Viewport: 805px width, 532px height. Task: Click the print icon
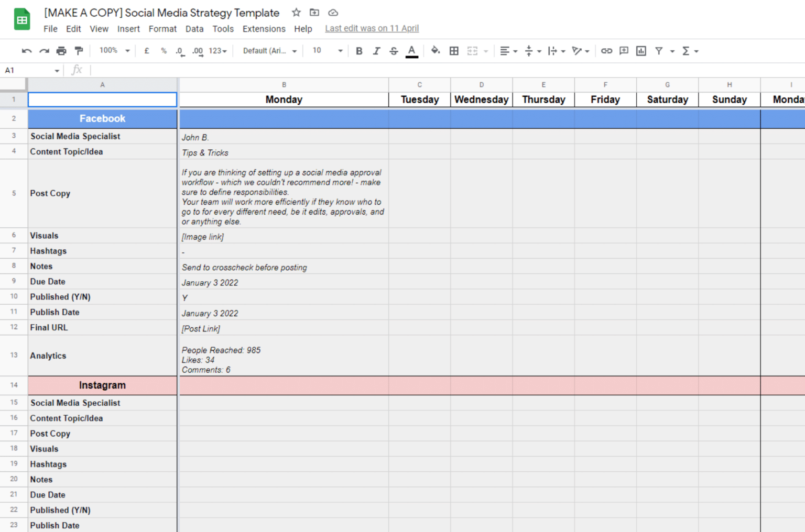(61, 51)
